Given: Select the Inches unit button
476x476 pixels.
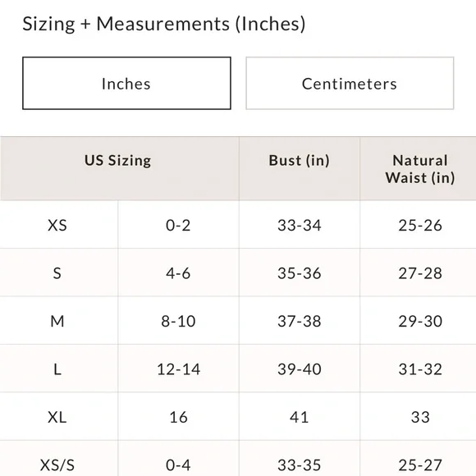Looking at the screenshot, I should tap(126, 83).
